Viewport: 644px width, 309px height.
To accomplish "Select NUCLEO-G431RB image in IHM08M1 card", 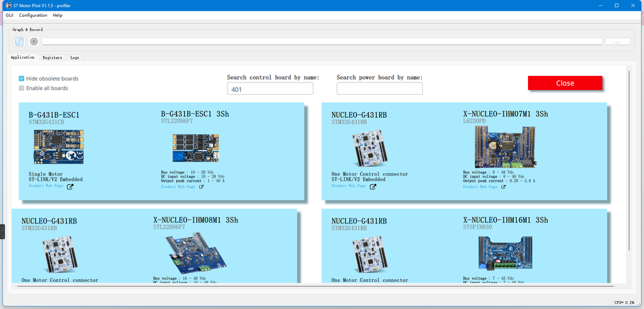I will [x=60, y=254].
